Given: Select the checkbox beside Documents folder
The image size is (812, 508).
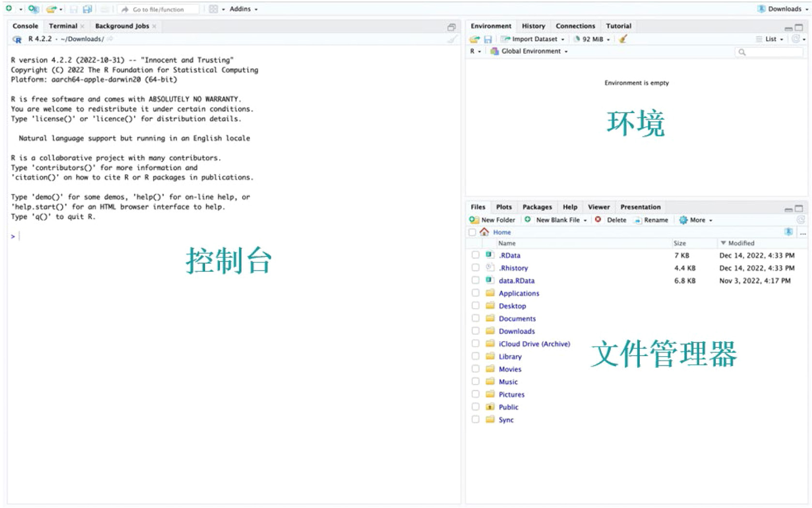Looking at the screenshot, I should click(x=476, y=318).
